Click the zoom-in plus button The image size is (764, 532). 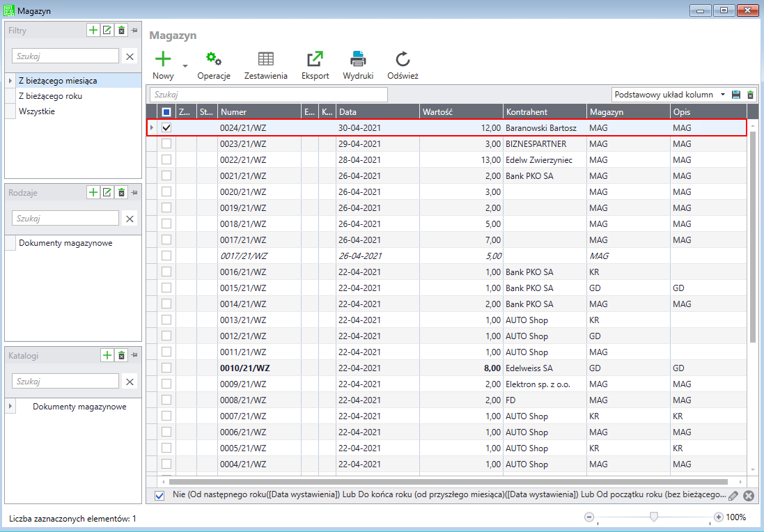(x=718, y=517)
